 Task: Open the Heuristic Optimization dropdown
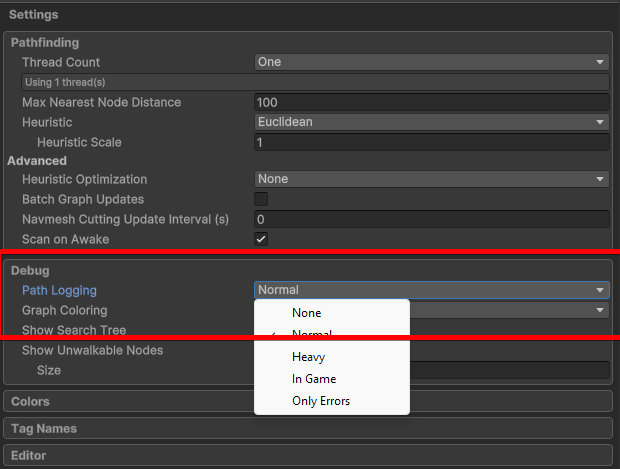click(431, 179)
